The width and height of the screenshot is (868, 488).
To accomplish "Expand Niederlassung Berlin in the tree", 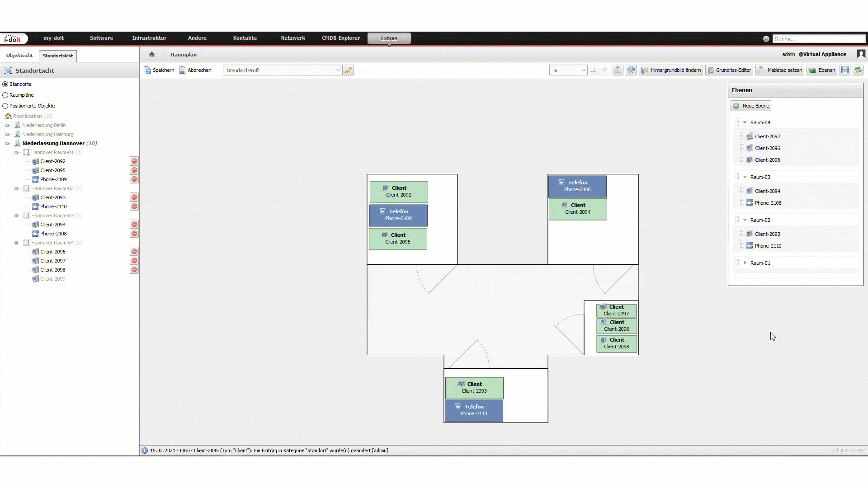I will pyautogui.click(x=7, y=125).
